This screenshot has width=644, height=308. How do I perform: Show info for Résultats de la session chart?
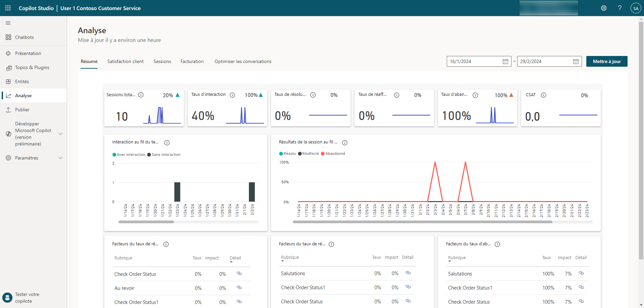point(345,143)
